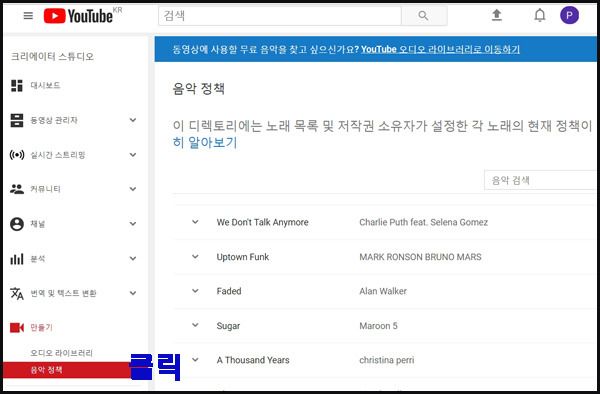Expand the 실시간 스트리밍 section chevron
Screen dimensions: 600x394
pos(133,155)
